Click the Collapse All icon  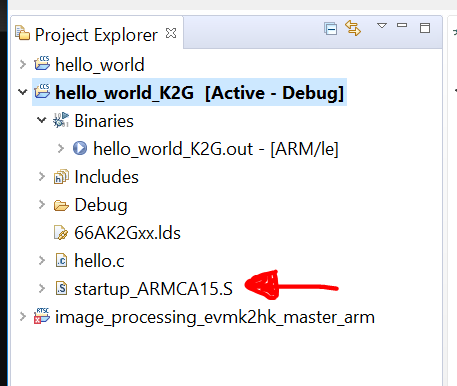pyautogui.click(x=330, y=29)
